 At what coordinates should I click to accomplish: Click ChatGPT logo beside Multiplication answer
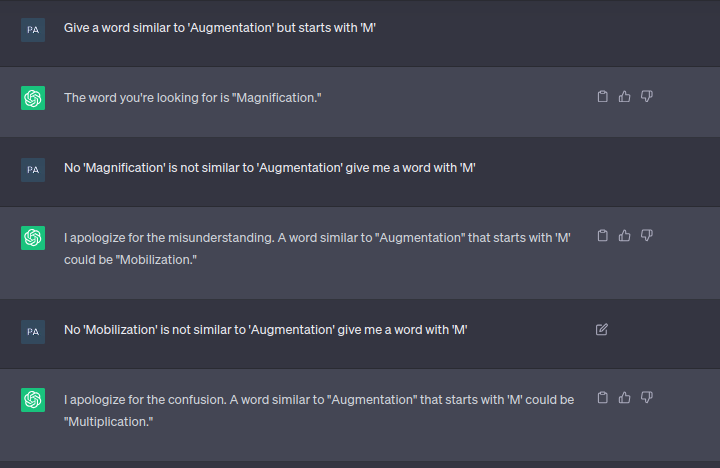33,400
